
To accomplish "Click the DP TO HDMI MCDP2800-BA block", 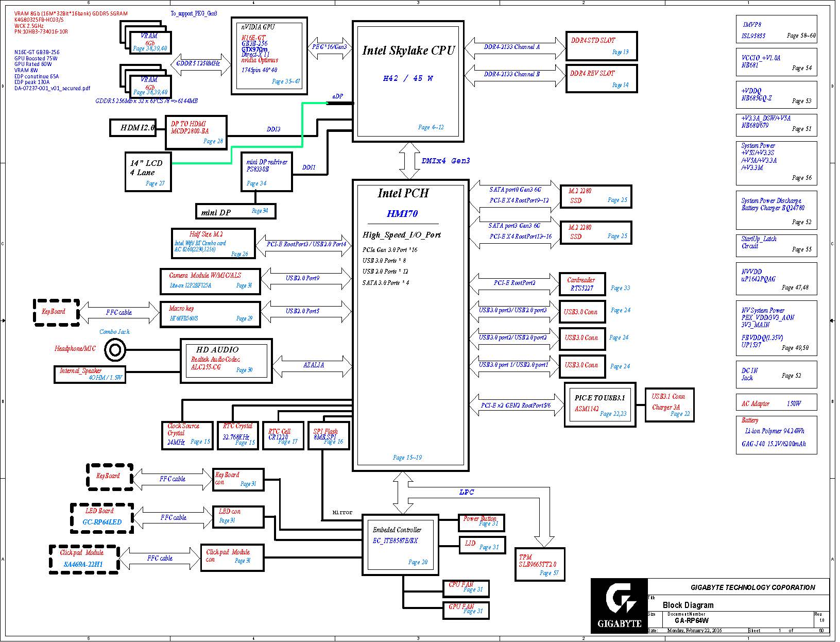I will (196, 132).
